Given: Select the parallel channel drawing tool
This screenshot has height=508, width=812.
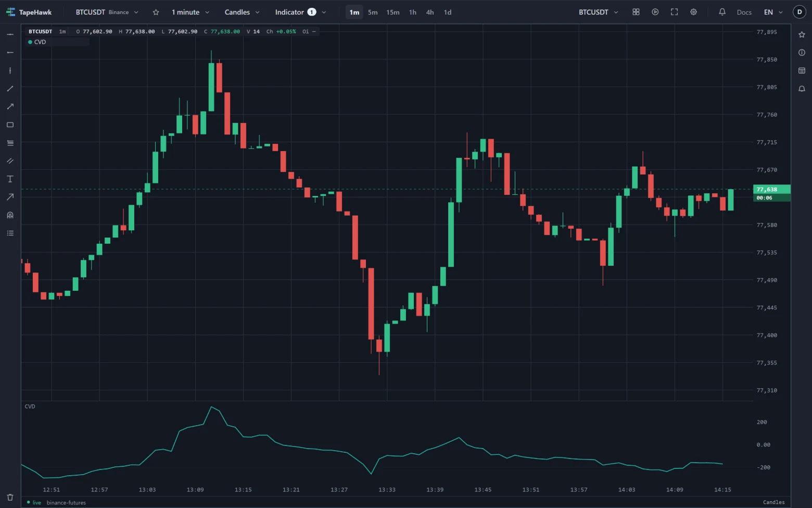Looking at the screenshot, I should (10, 160).
